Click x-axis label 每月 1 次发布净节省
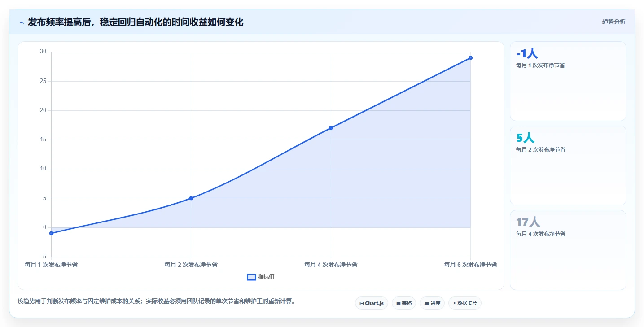 (51, 265)
